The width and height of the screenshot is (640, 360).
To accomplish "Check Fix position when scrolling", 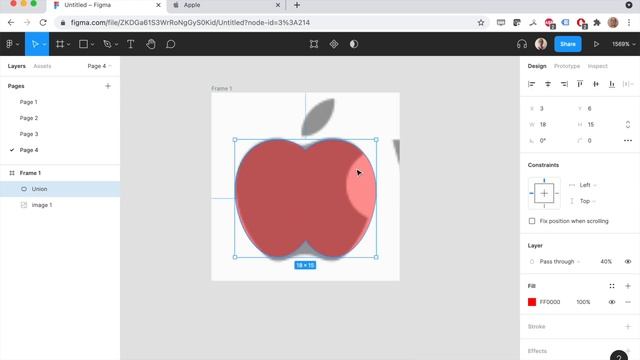I will pyautogui.click(x=532, y=221).
